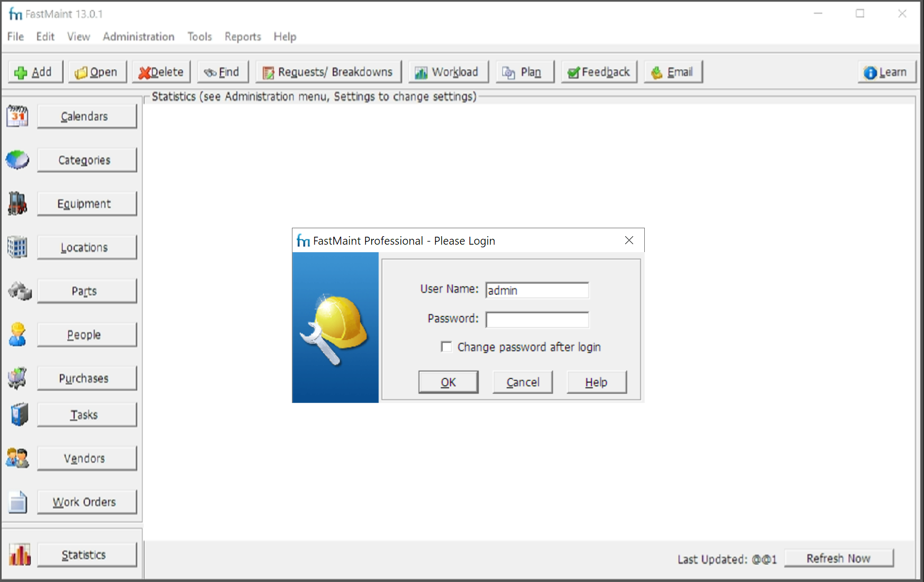Image resolution: width=924 pixels, height=582 pixels.
Task: Open the Work Orders section button
Action: pos(87,502)
